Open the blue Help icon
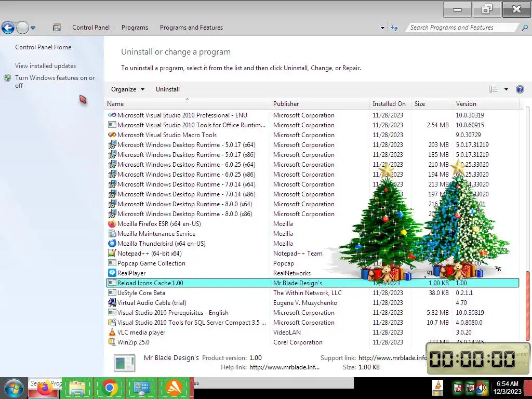The image size is (532, 399). pyautogui.click(x=520, y=89)
